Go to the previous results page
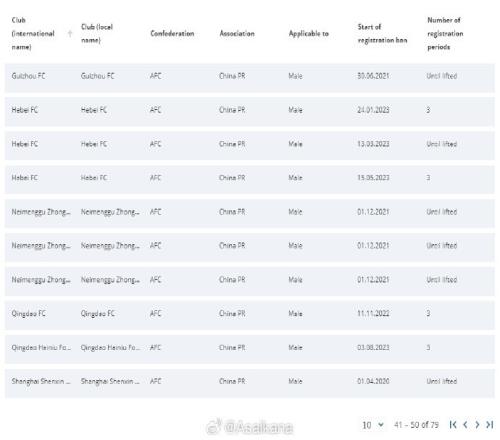Screen dimensions: 500x440 (465, 425)
